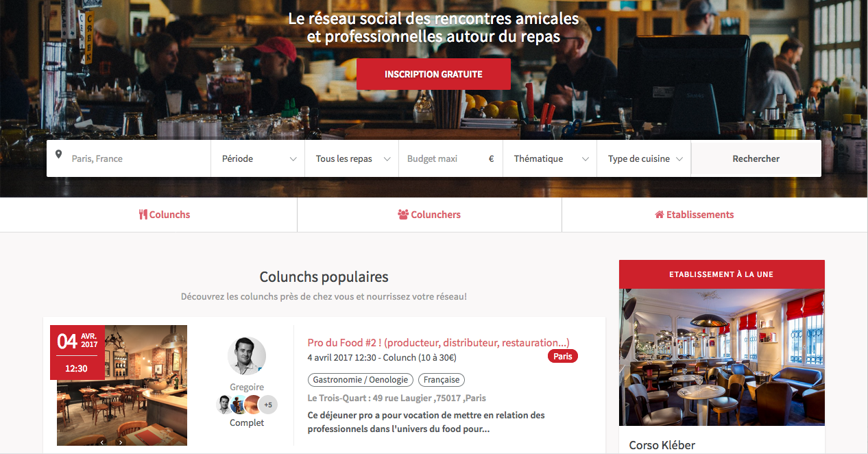Click the location pin icon in search bar

point(59,154)
